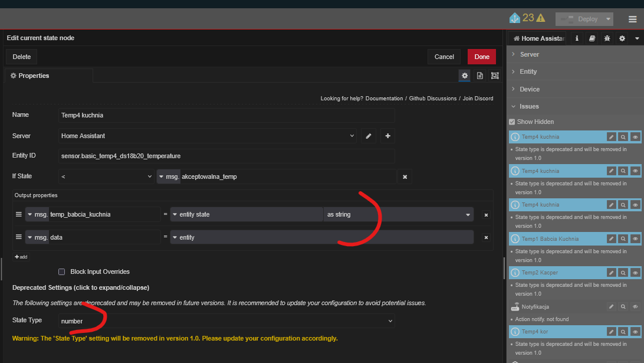Open the help book sidebar tab
The width and height of the screenshot is (644, 363).
(592, 38)
